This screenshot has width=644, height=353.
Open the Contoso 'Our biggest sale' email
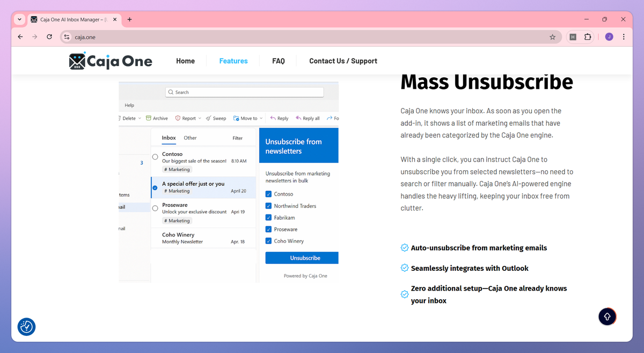pos(203,162)
